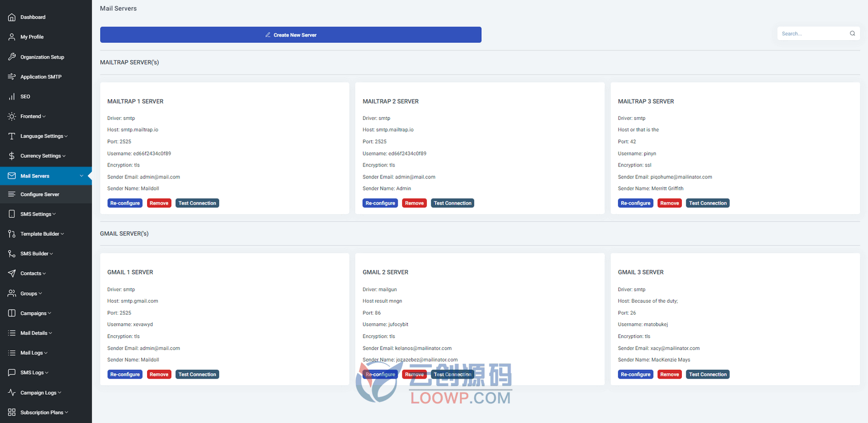The image size is (868, 423).
Task: Click the Language Settings type icon
Action: click(x=11, y=136)
